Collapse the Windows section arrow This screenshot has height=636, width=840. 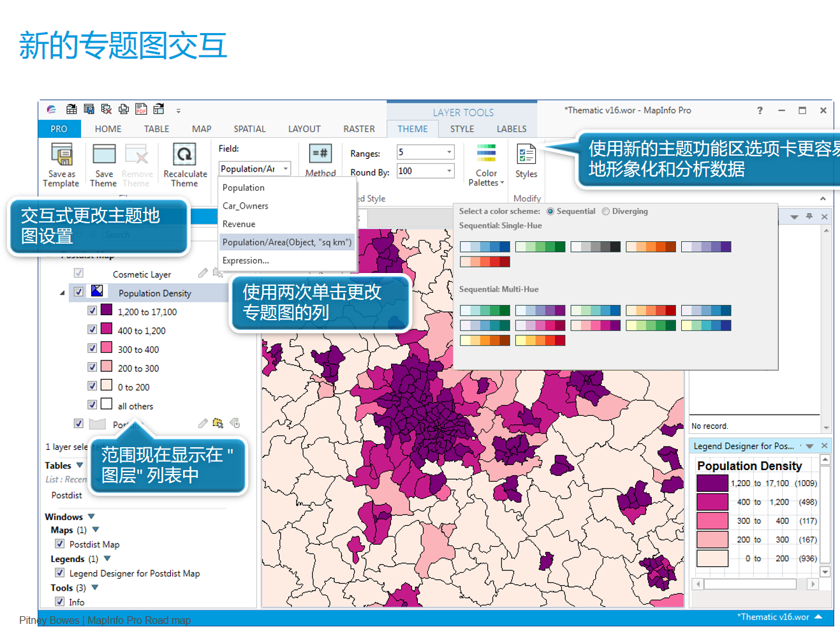click(x=91, y=516)
